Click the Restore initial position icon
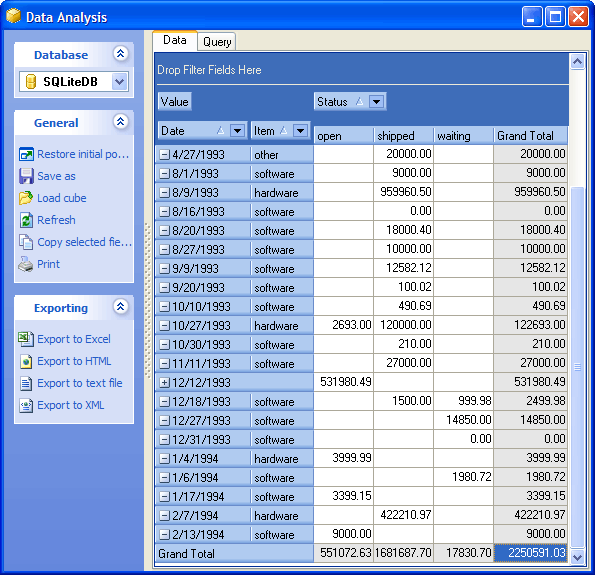 coord(26,154)
